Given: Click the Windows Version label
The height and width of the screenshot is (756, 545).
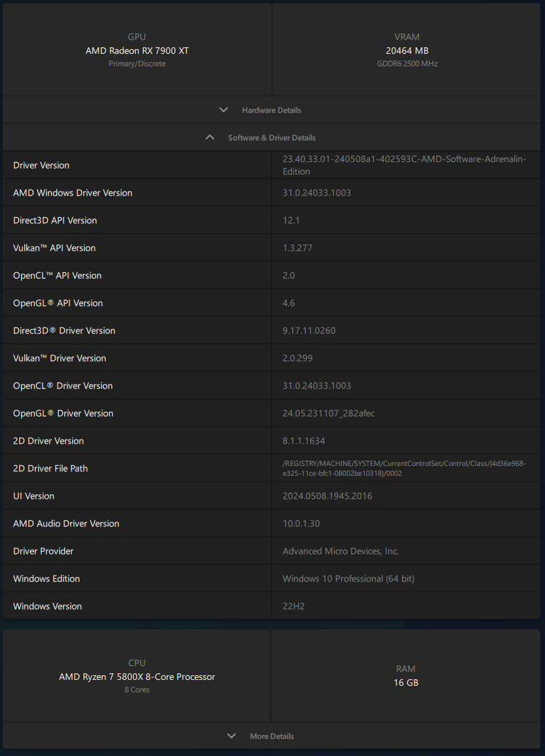Looking at the screenshot, I should pyautogui.click(x=48, y=606).
